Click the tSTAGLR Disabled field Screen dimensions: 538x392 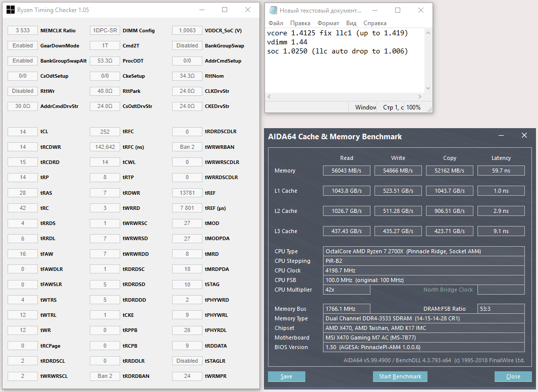187,361
